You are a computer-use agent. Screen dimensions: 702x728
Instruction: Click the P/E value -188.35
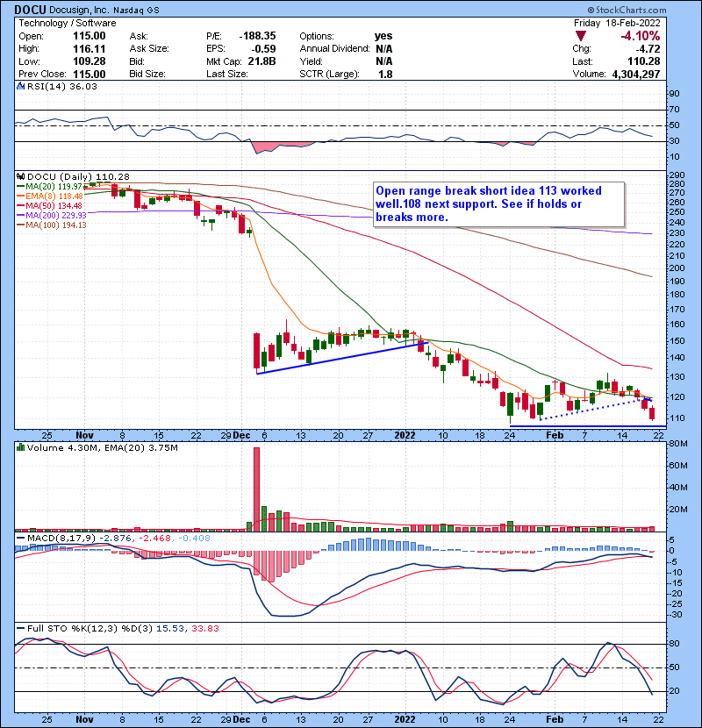[x=257, y=36]
